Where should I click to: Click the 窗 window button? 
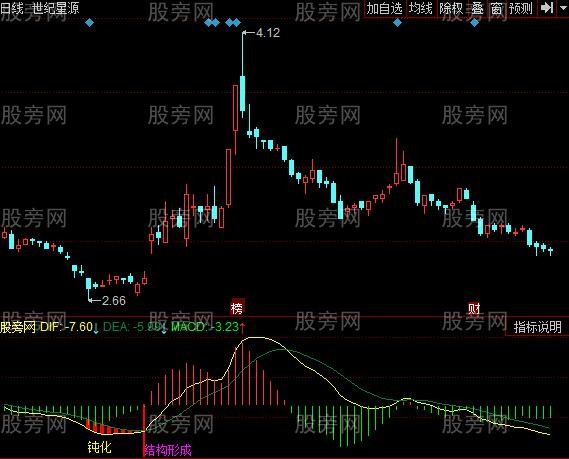(496, 8)
